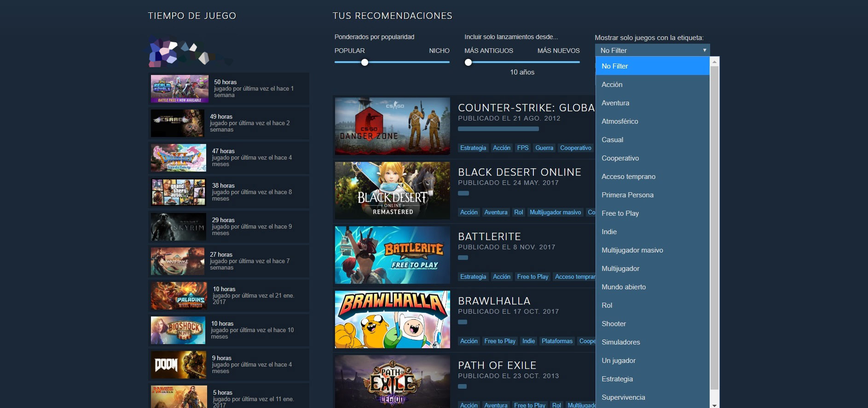Select Primera Persona in the filter list

coord(652,195)
